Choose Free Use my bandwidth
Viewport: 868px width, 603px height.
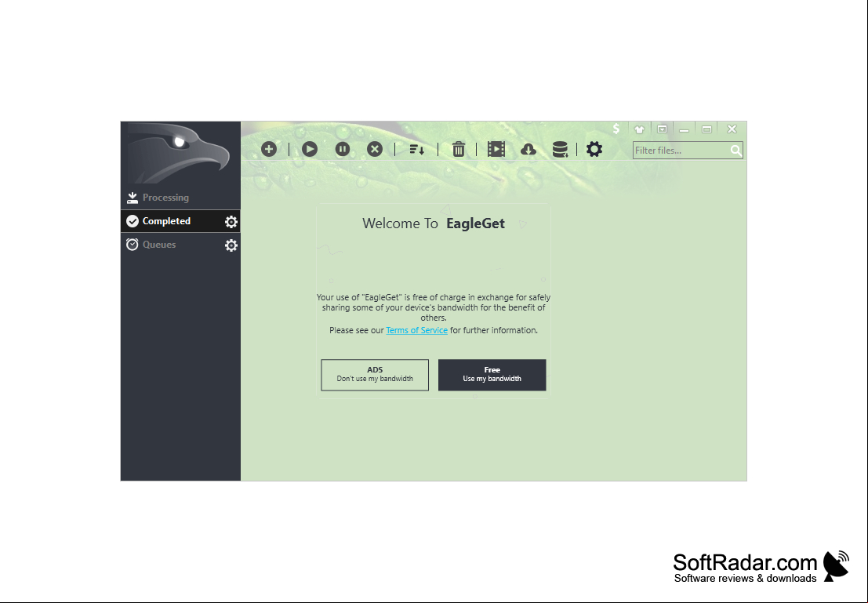coord(492,375)
